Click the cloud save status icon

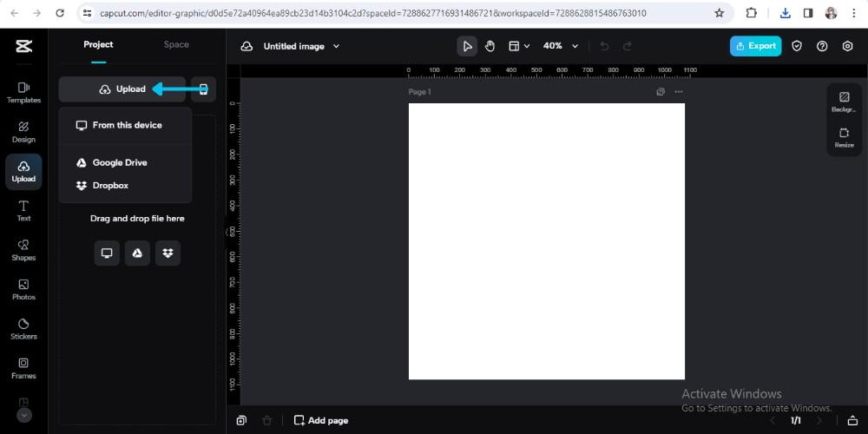pos(247,47)
